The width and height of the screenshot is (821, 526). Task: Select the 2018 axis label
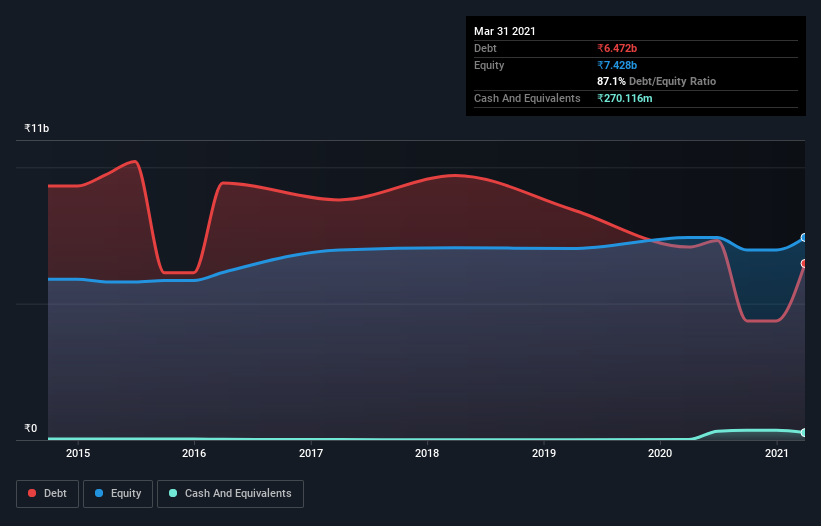(427, 453)
